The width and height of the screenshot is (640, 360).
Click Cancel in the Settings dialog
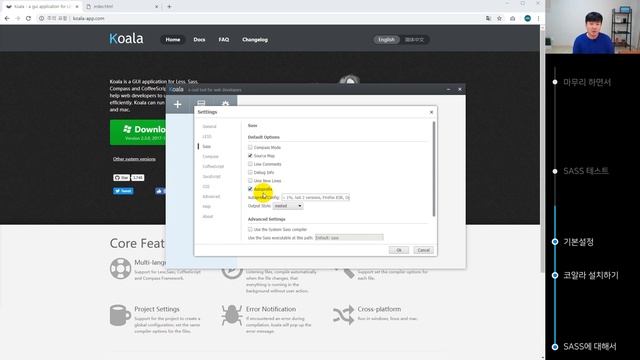coord(424,250)
